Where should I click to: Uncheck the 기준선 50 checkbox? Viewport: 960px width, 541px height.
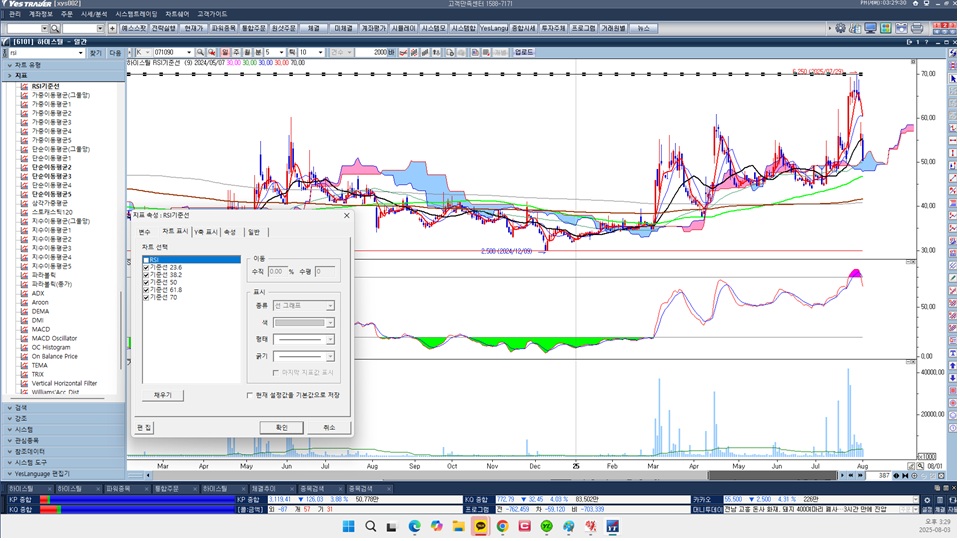coord(146,282)
